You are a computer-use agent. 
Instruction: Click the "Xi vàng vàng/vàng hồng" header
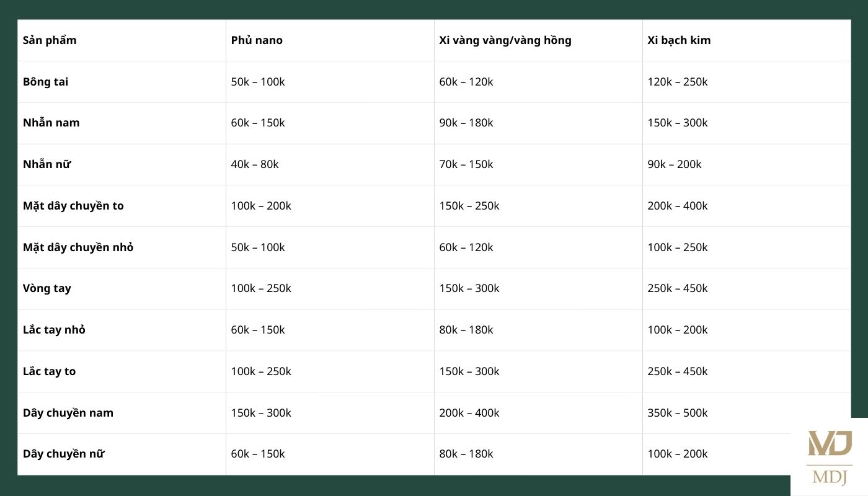click(x=505, y=40)
